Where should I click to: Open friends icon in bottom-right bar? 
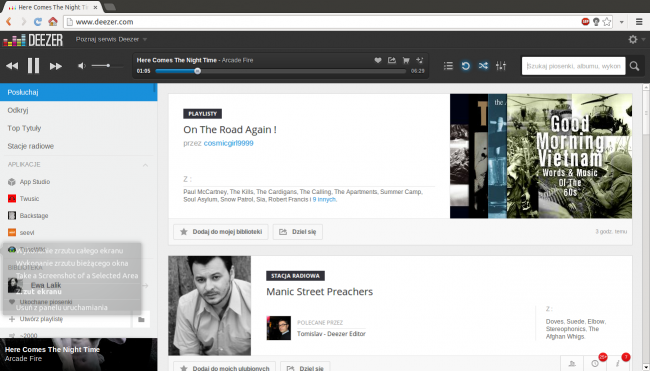click(x=572, y=364)
